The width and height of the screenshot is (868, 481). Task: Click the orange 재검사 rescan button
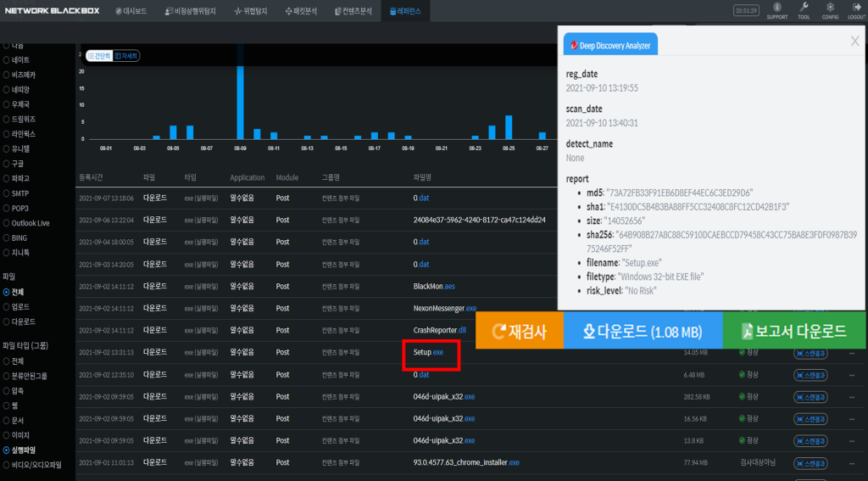coord(519,331)
